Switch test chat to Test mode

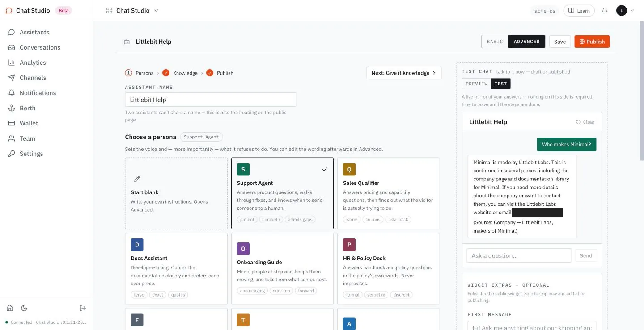click(x=501, y=84)
